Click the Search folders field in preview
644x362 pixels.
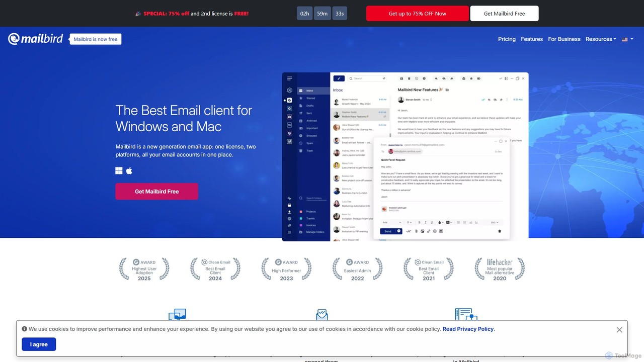pos(313,198)
